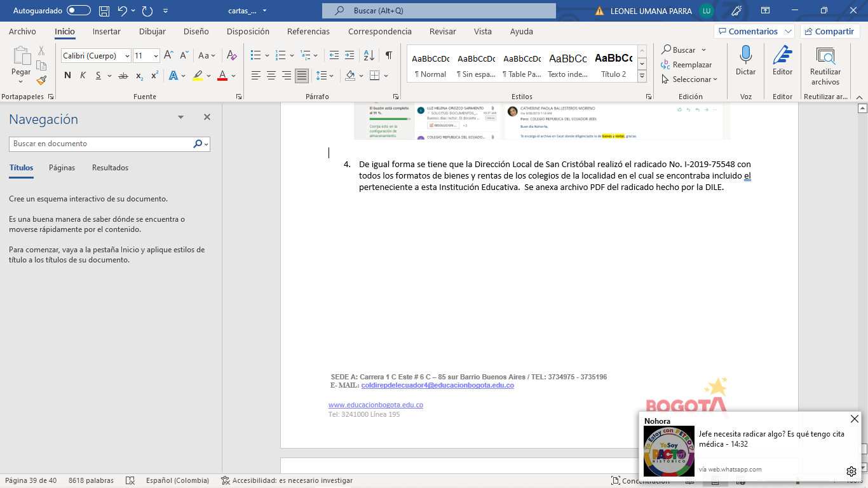Image resolution: width=868 pixels, height=488 pixels.
Task: Toggle the Autoguardado switch
Action: 78,11
